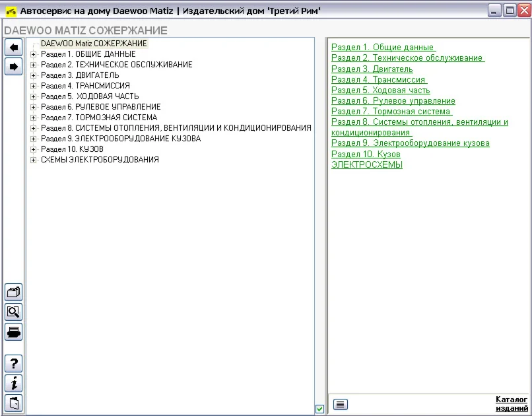Select tree row Раздел 1. ОБЩИЕ ДАННЫЕ
This screenshot has width=532, height=416.
(x=88, y=54)
